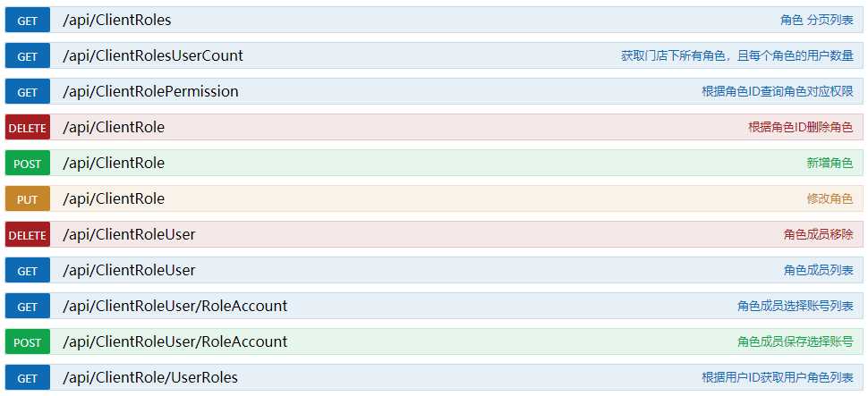Image resolution: width=868 pixels, height=396 pixels.
Task: Expand POST /api/ClientRole operation
Action: 434,164
